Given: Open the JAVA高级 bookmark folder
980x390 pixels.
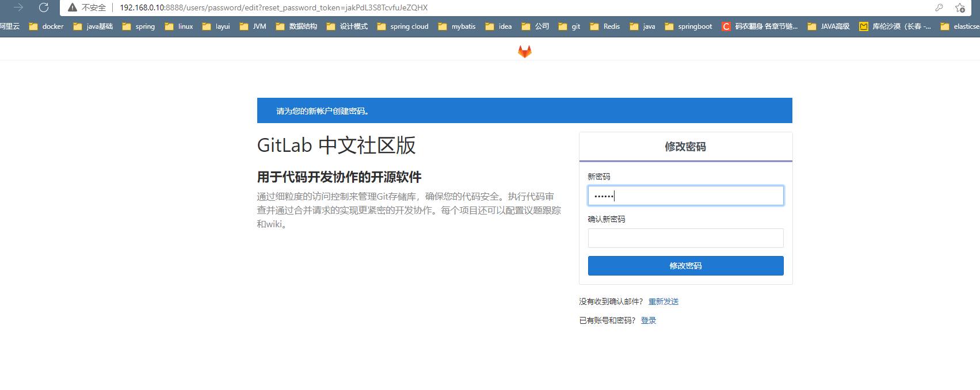Looking at the screenshot, I should pos(829,26).
